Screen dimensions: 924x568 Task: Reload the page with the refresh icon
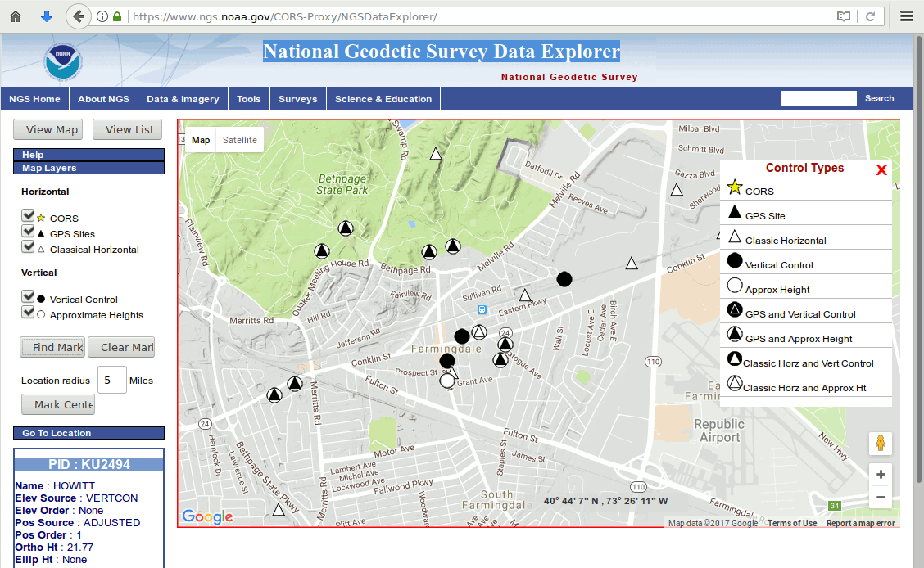[870, 16]
